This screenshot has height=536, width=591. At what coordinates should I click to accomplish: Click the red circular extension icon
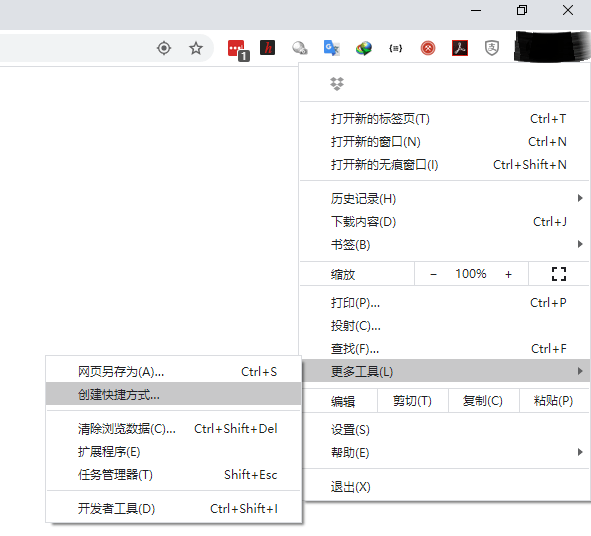[428, 48]
